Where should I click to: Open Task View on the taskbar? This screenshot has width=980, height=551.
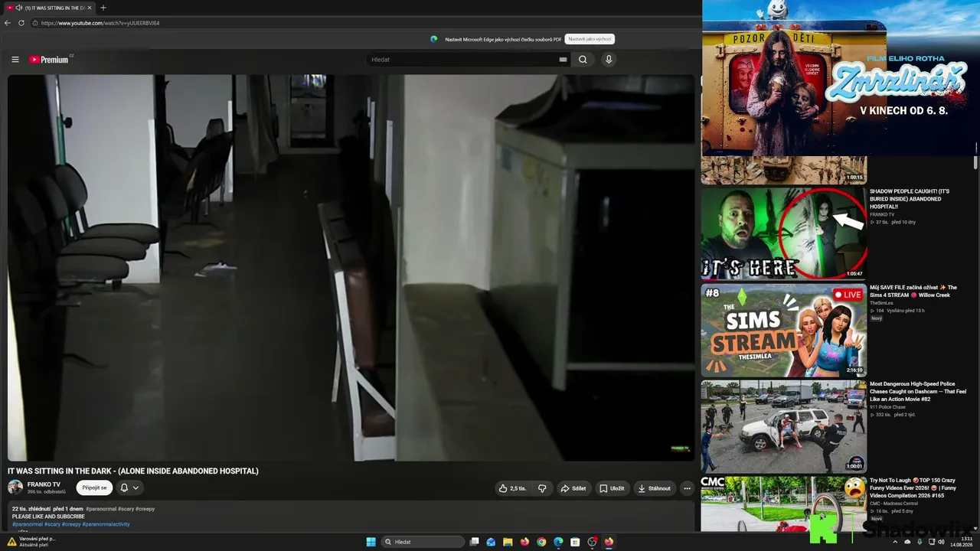[x=475, y=542]
